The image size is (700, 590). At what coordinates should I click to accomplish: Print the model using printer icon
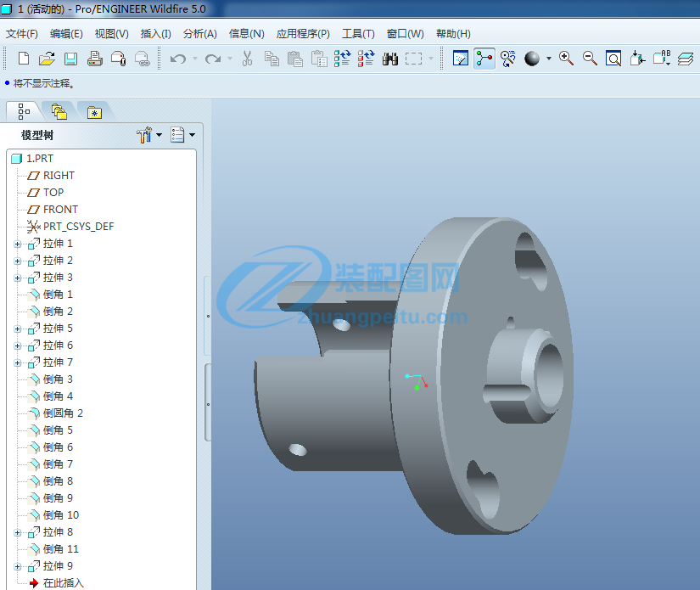click(x=95, y=59)
